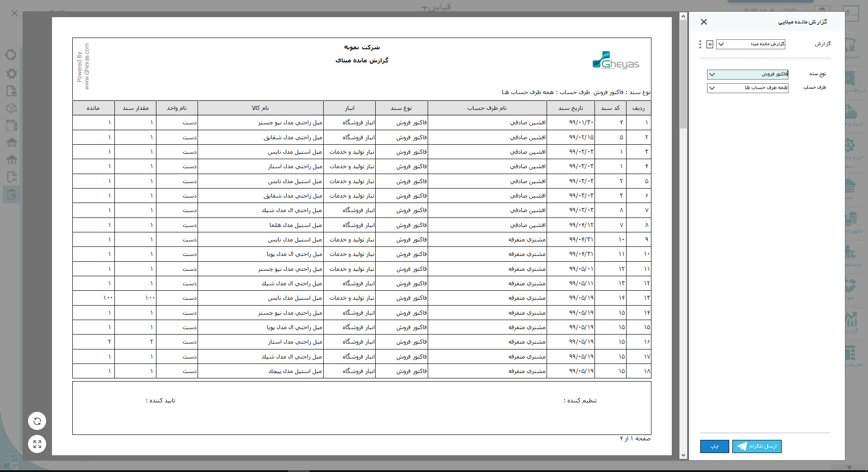Click the gear icon in right background menu
Viewport: 868px width, 472px height.
[x=849, y=146]
